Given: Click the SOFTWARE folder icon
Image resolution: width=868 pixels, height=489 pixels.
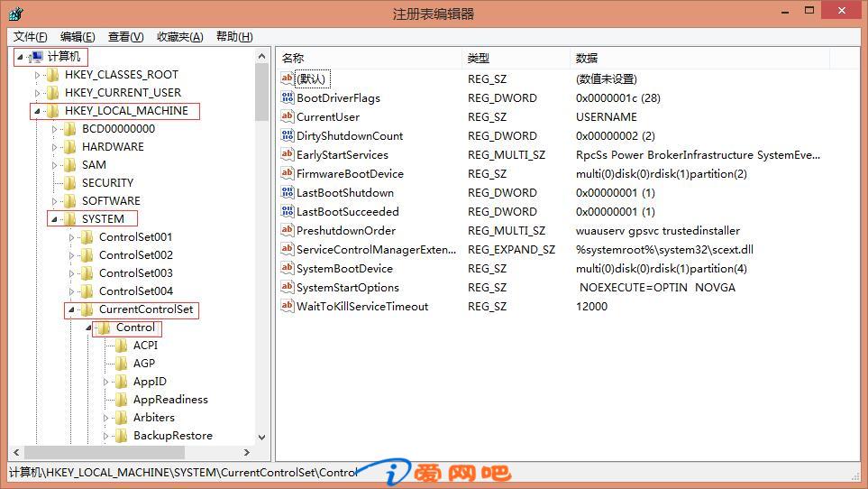Looking at the screenshot, I should click(70, 201).
